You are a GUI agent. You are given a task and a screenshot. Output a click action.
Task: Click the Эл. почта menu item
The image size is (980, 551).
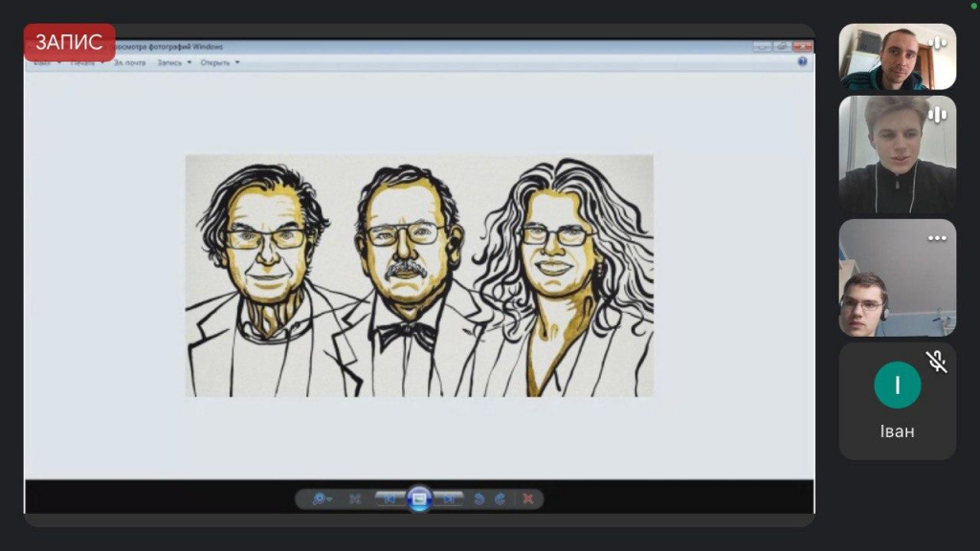click(129, 62)
